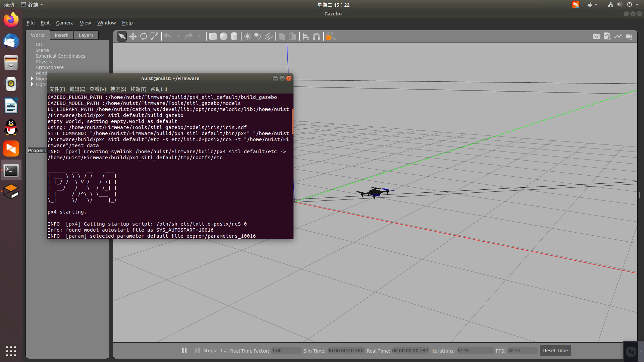Image resolution: width=644 pixels, height=362 pixels.
Task: Click the Reset Time button
Action: point(555,351)
